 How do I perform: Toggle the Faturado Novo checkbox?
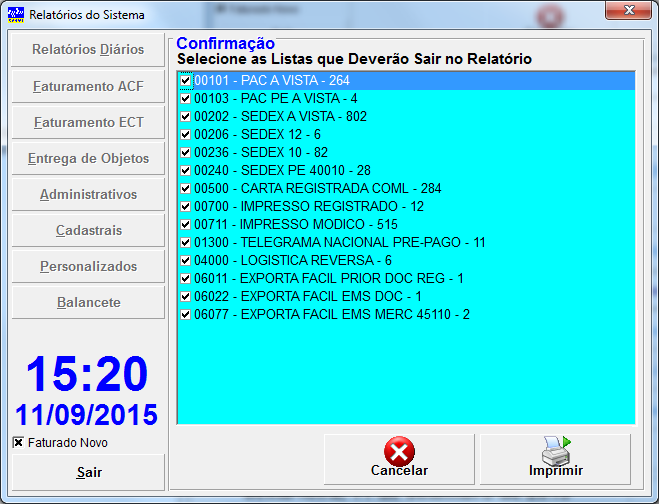tap(18, 443)
